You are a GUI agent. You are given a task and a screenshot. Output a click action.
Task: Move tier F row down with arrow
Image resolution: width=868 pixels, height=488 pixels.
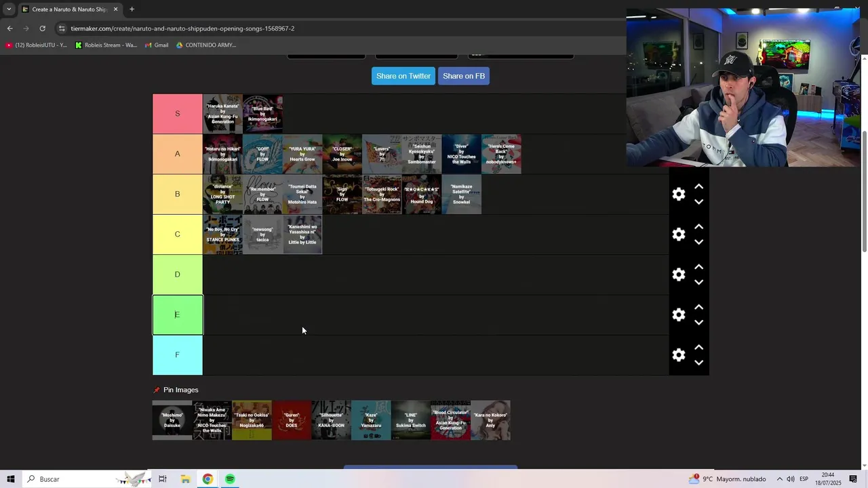click(x=699, y=363)
